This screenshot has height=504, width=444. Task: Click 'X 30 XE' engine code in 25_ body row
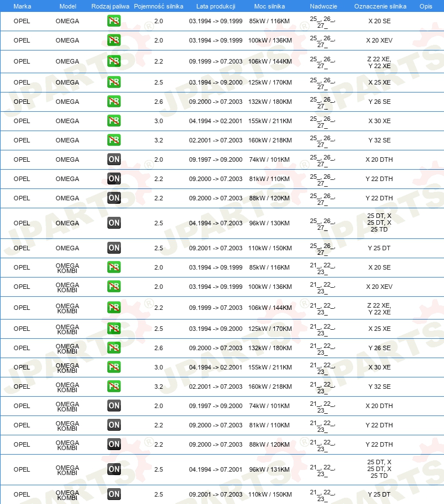(x=379, y=121)
